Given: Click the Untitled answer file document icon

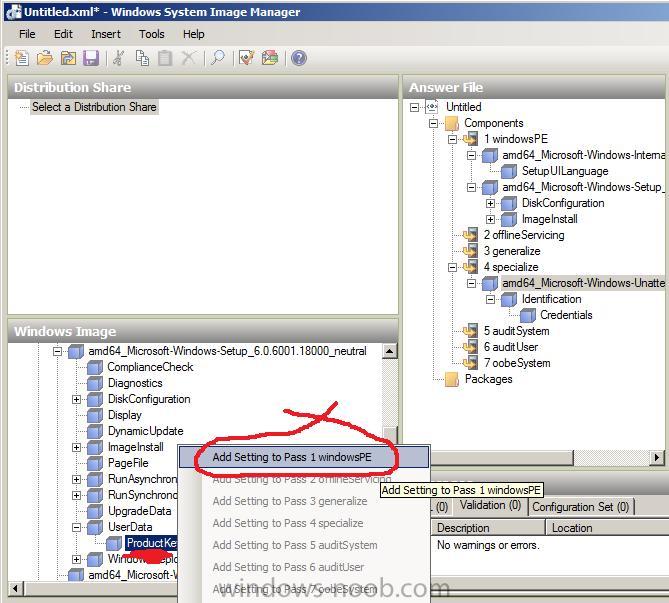Looking at the screenshot, I should 432,107.
